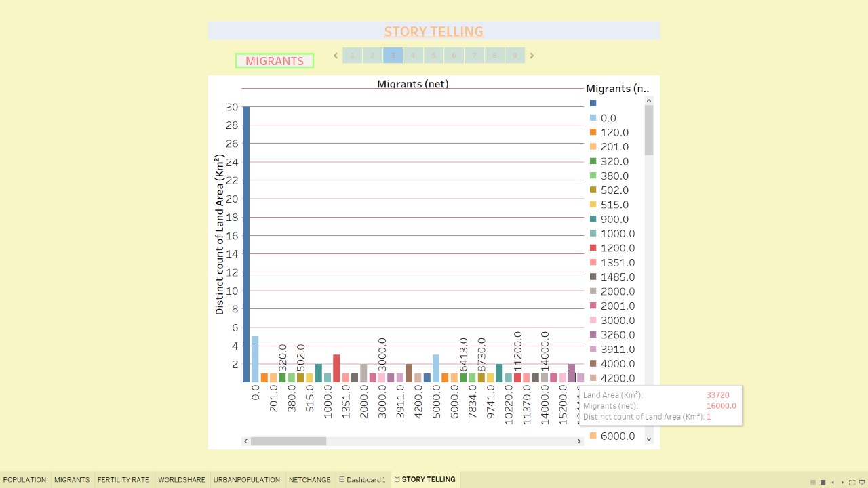Image resolution: width=868 pixels, height=488 pixels.
Task: Chart horizontal scrollbar left arrow
Action: 245,441
